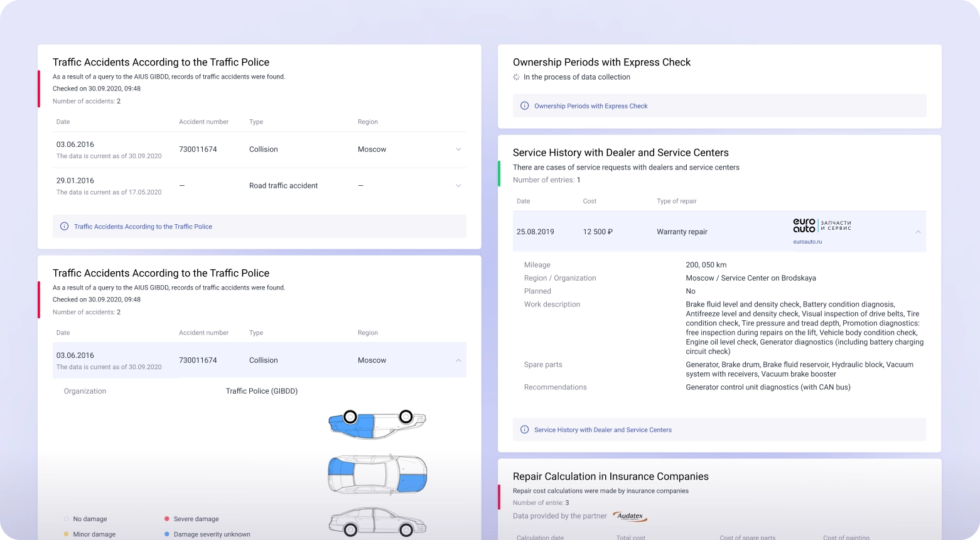980x540 pixels.
Task: Open the Traffic Accidents According to Traffic Police link
Action: coord(143,226)
